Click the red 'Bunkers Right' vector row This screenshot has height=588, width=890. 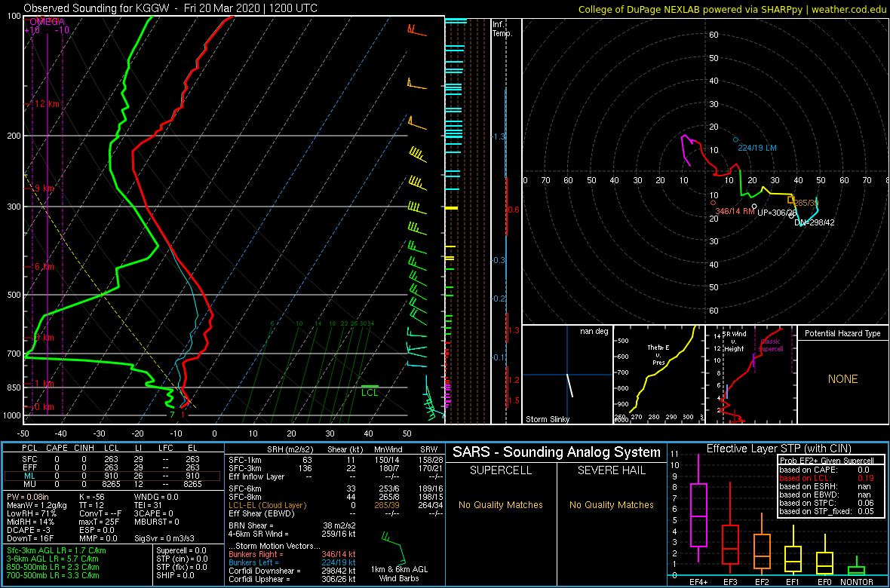click(293, 555)
